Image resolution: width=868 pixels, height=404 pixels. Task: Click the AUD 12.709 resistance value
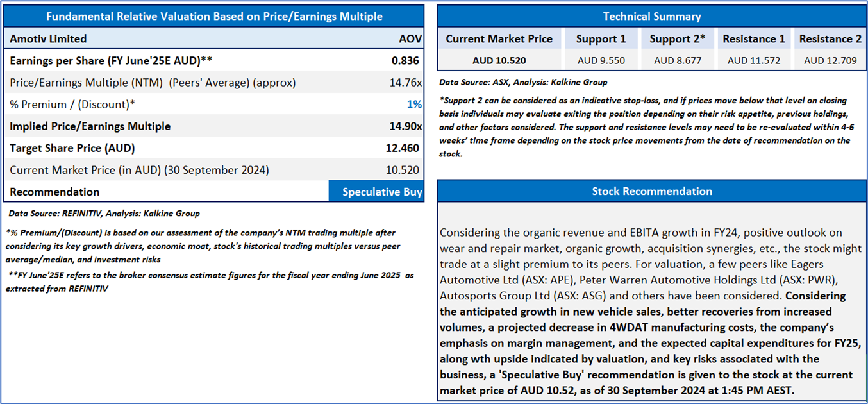830,61
